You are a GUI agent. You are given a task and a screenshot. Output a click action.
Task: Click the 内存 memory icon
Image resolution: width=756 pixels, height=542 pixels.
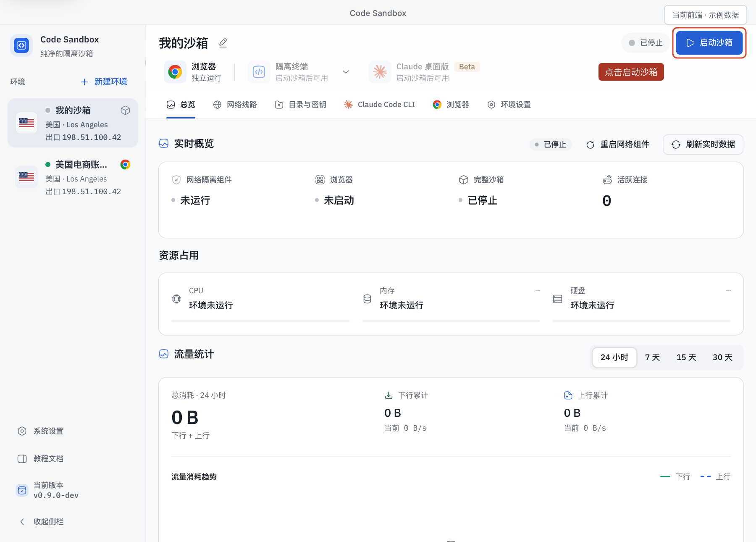coord(367,299)
